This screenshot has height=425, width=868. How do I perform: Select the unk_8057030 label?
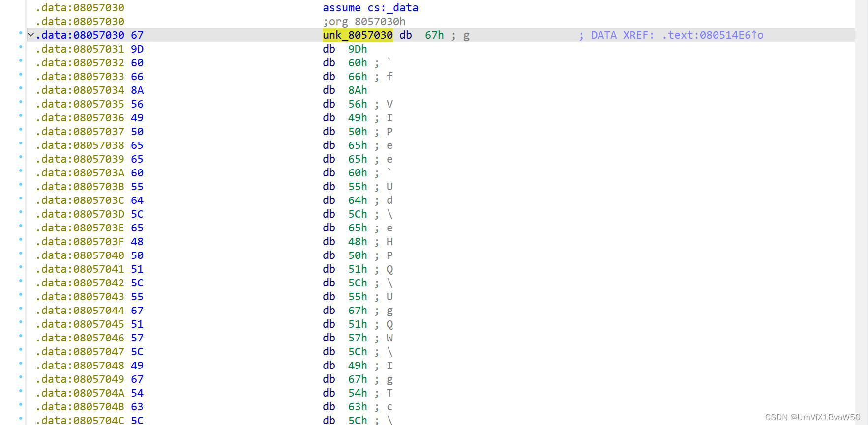[358, 35]
